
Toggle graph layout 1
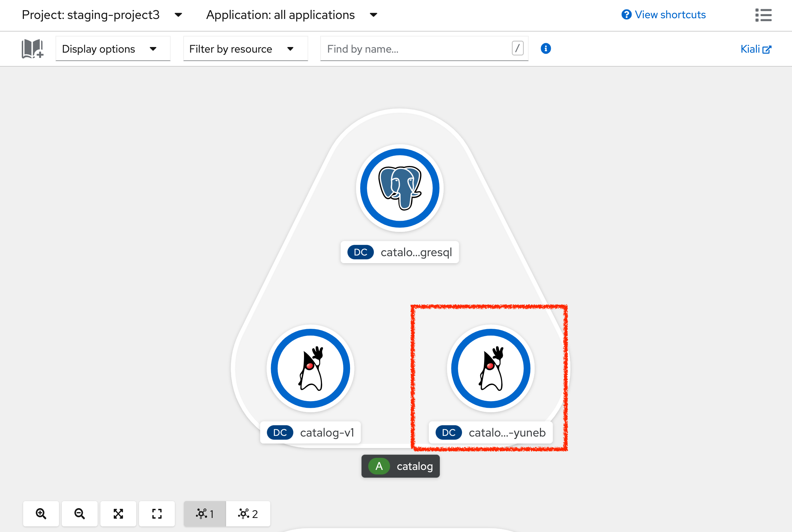coord(205,514)
